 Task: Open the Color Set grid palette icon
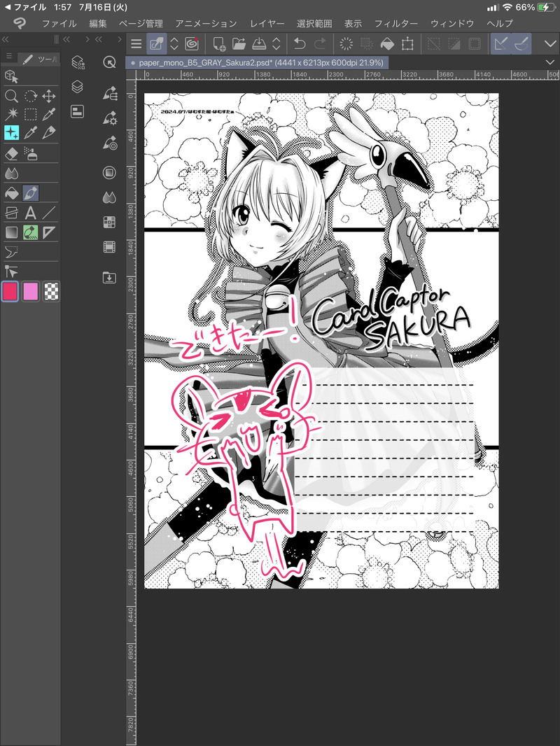[109, 222]
